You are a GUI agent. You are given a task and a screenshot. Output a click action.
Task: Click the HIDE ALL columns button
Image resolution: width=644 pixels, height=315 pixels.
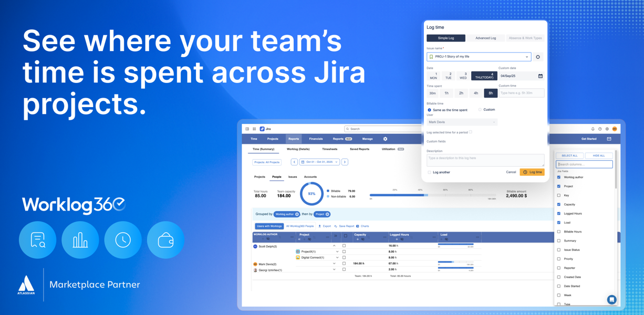click(x=599, y=156)
